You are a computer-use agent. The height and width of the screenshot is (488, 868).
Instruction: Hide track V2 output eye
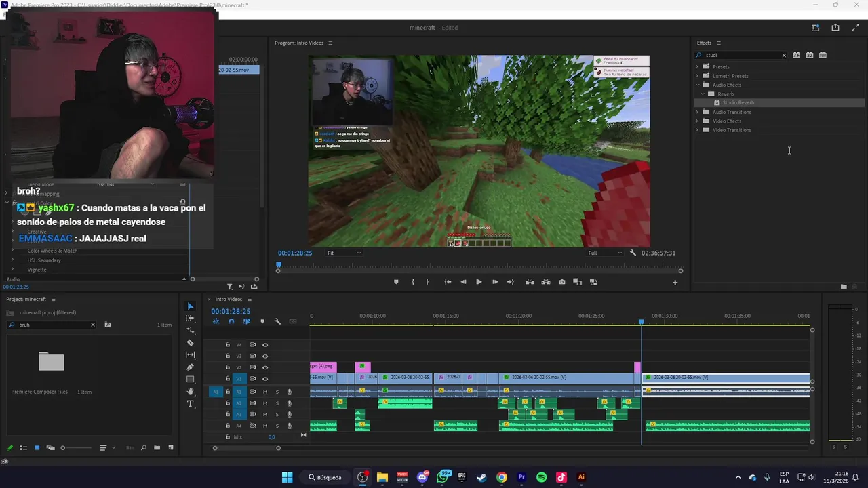pyautogui.click(x=265, y=367)
